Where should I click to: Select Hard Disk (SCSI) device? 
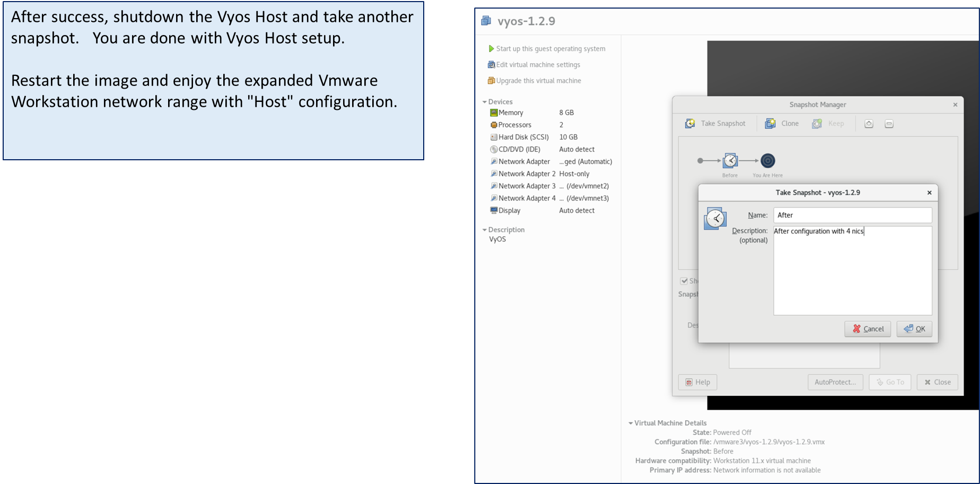[x=523, y=137]
